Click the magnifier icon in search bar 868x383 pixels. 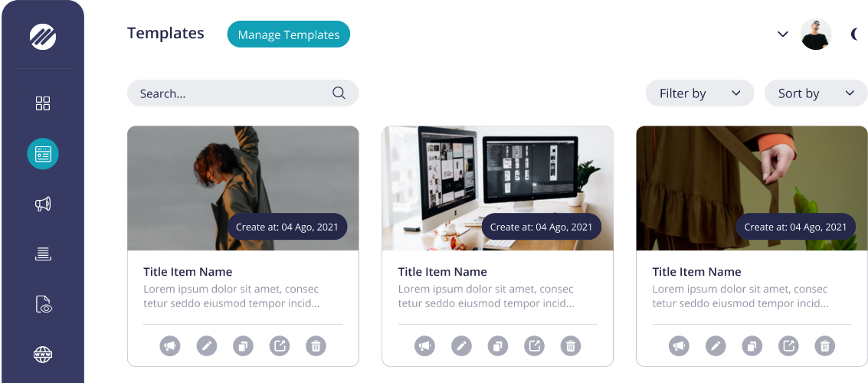click(x=339, y=93)
